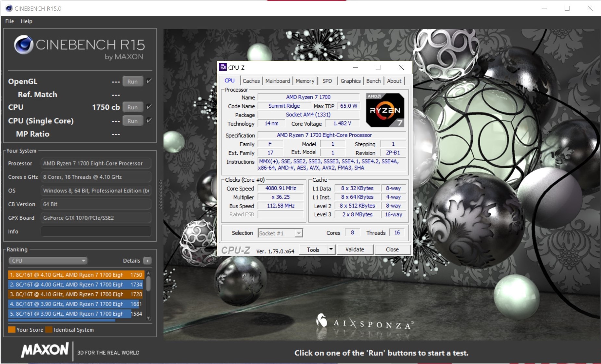Click the ranking list vertical scrollbar
The width and height of the screenshot is (601, 364).
[x=148, y=284]
